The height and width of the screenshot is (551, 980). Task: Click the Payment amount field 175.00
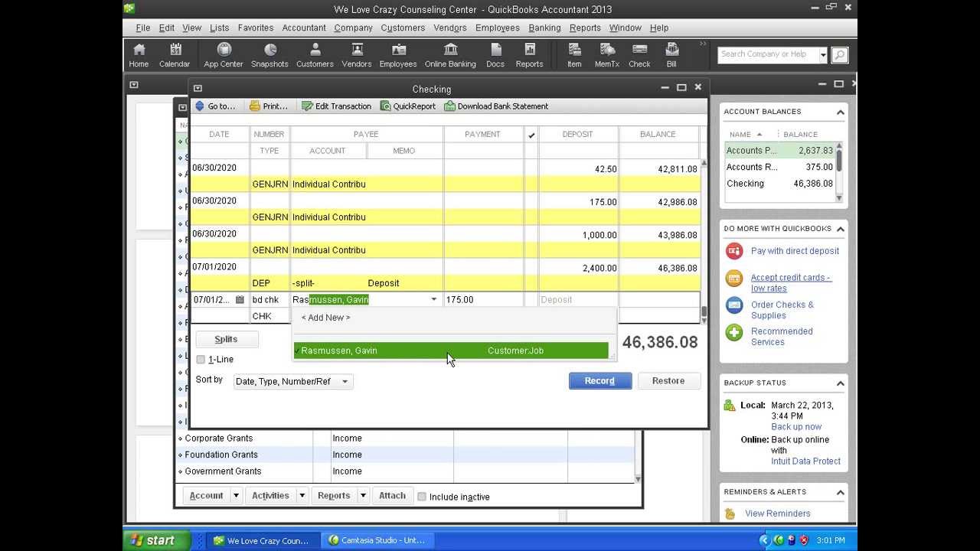[483, 300]
